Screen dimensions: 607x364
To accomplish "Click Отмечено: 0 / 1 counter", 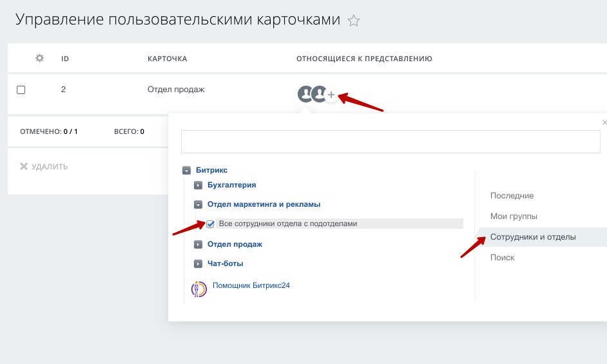I will pyautogui.click(x=49, y=131).
